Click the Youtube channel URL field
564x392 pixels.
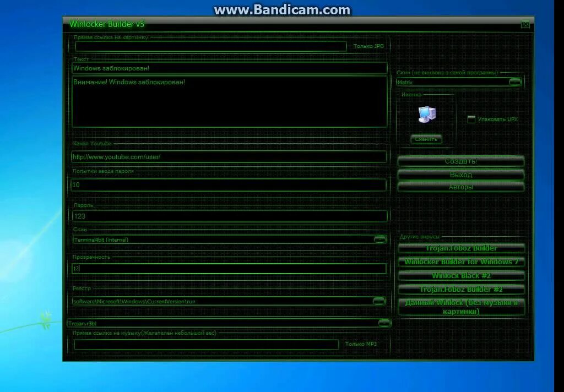[229, 157]
